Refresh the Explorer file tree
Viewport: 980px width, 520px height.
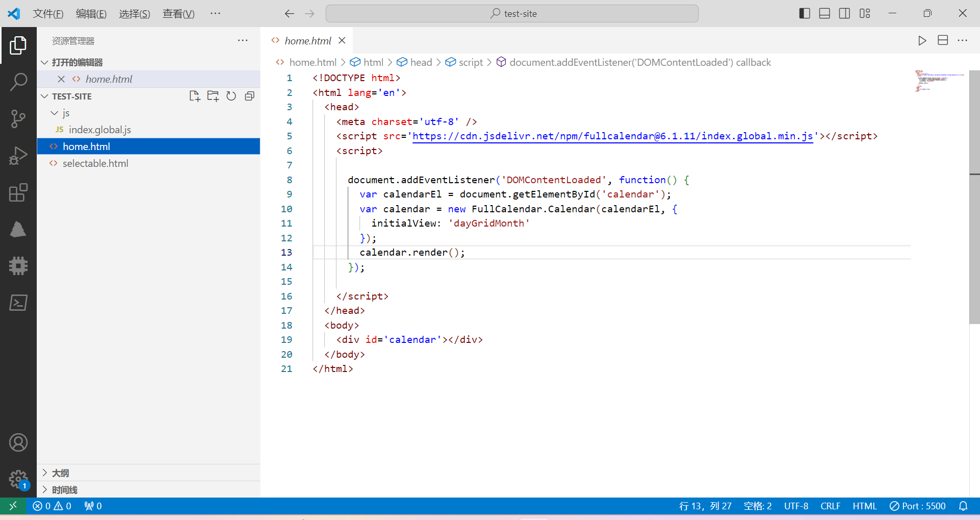[x=231, y=96]
